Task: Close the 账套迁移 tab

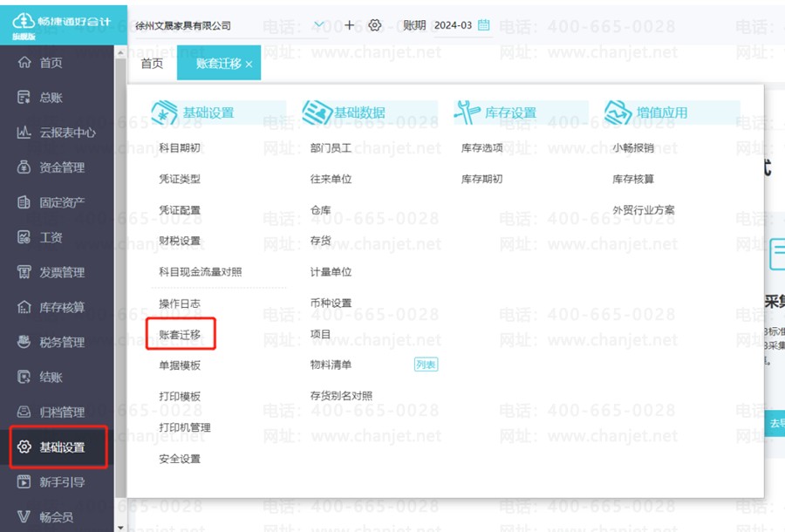Action: pyautogui.click(x=249, y=64)
